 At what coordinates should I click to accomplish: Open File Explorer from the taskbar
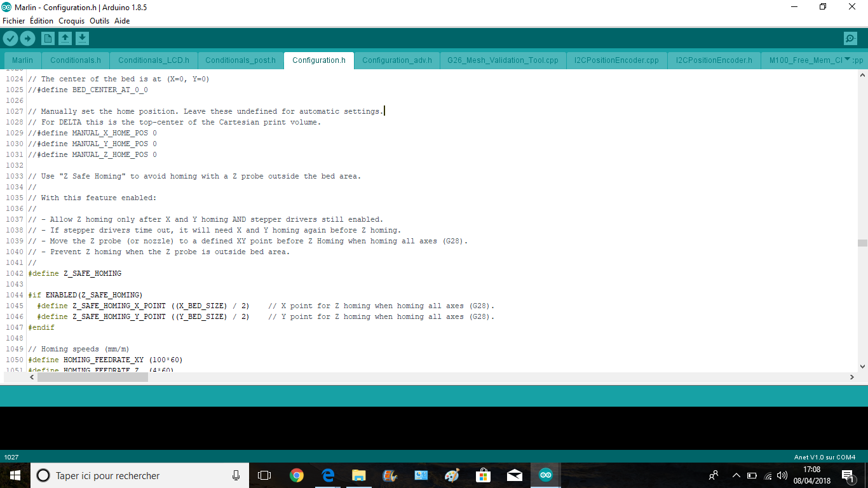point(359,475)
